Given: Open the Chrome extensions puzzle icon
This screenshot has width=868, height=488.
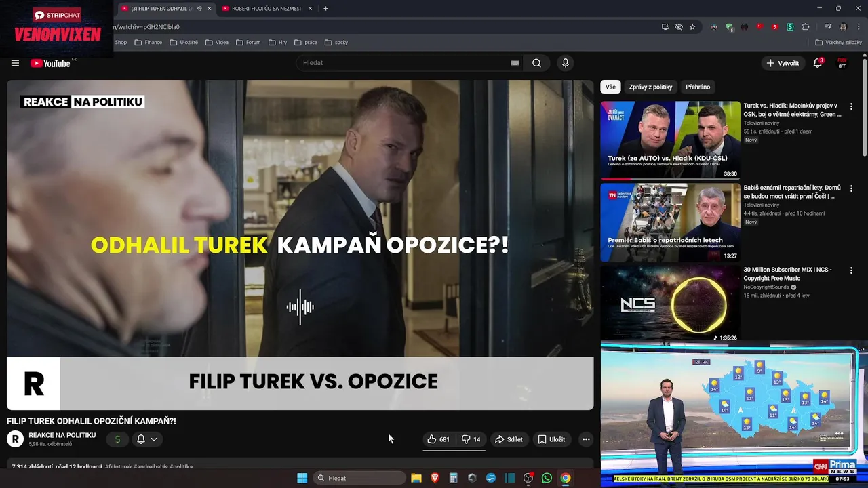Looking at the screenshot, I should pyautogui.click(x=806, y=27).
